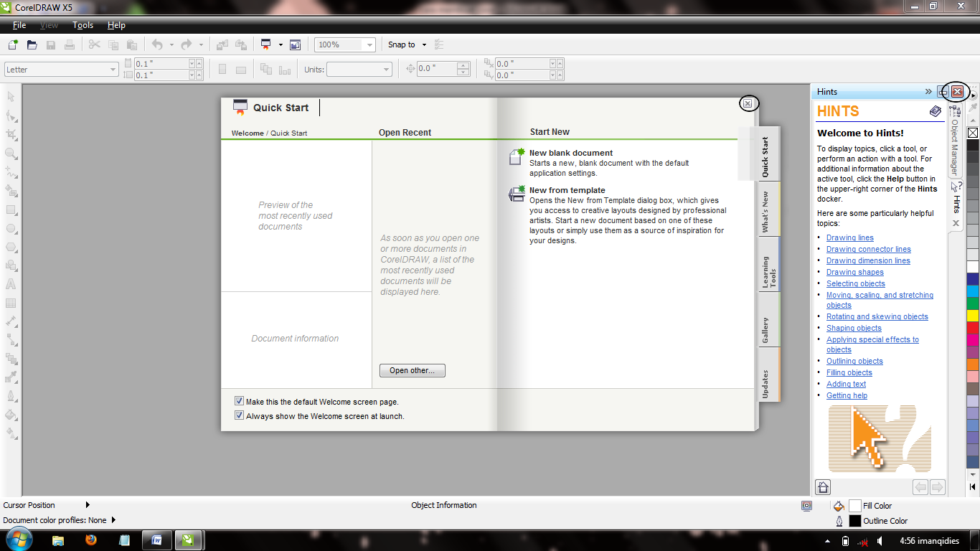
Task: Click the Save disk icon
Action: click(x=51, y=44)
